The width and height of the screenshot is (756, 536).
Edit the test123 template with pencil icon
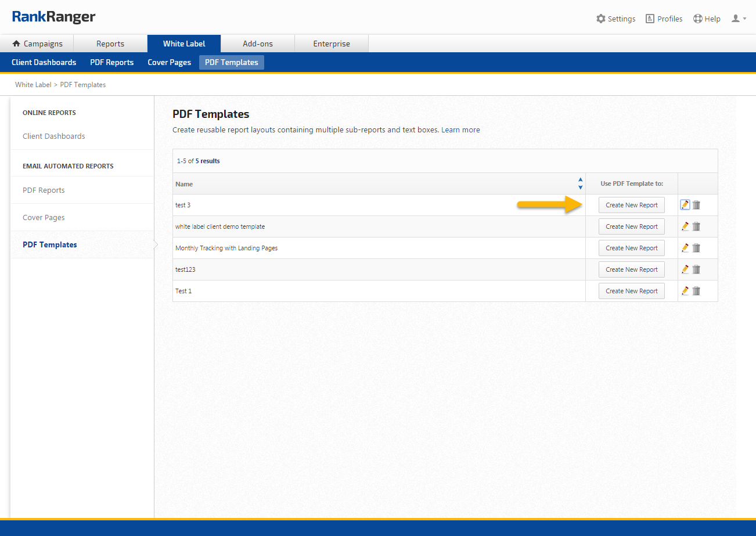tap(685, 269)
